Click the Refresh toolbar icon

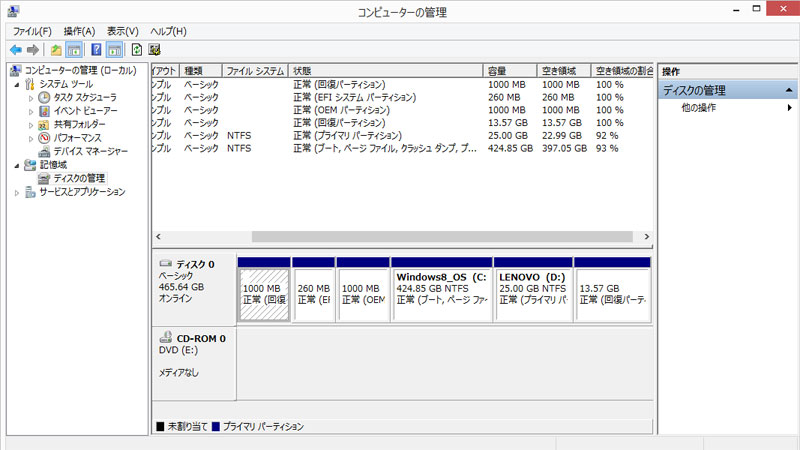136,49
